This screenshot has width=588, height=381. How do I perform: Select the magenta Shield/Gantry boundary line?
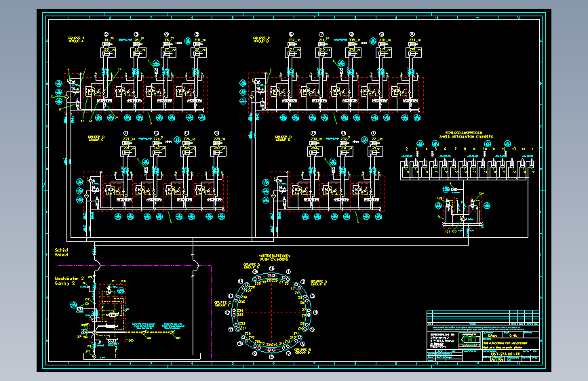coord(135,266)
